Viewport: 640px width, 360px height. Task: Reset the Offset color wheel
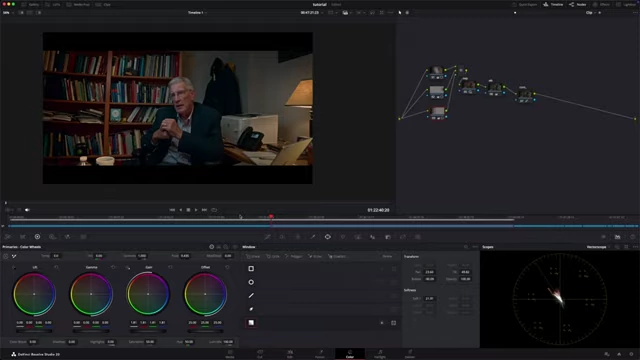pos(227,267)
